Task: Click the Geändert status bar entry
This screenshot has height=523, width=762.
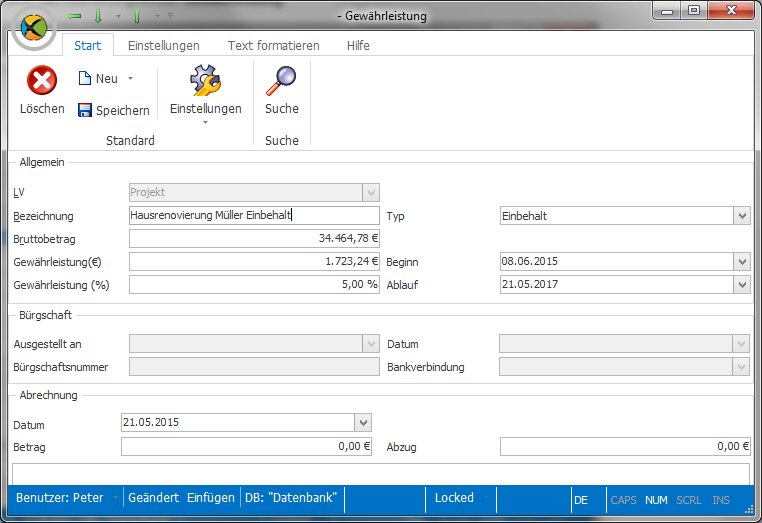Action: click(x=154, y=498)
